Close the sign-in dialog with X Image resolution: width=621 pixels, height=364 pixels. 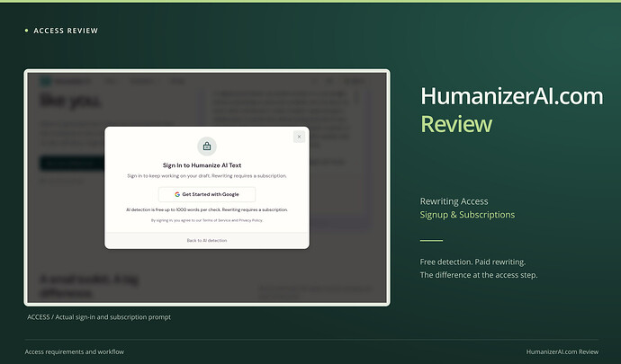(x=299, y=137)
